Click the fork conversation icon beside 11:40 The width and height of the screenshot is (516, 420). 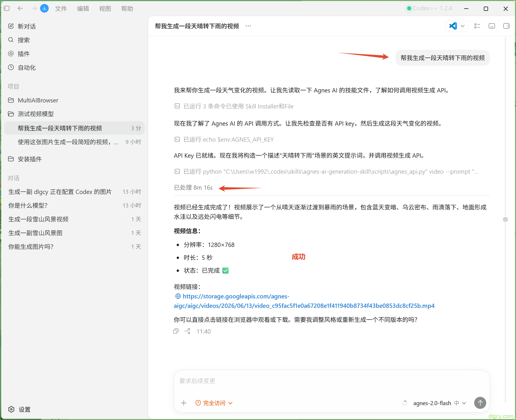tap(188, 331)
